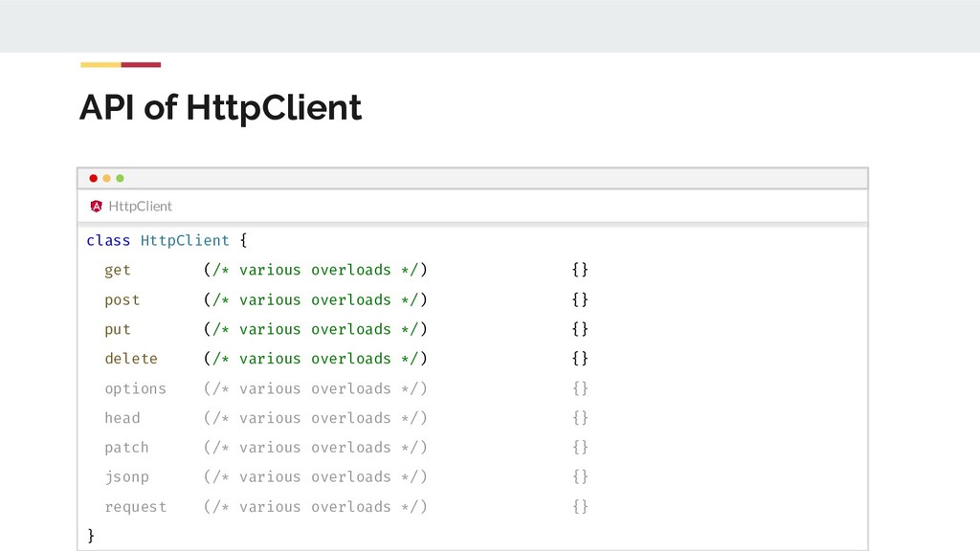Click the "put" method name
Screen dimensions: 980x551
click(x=118, y=329)
